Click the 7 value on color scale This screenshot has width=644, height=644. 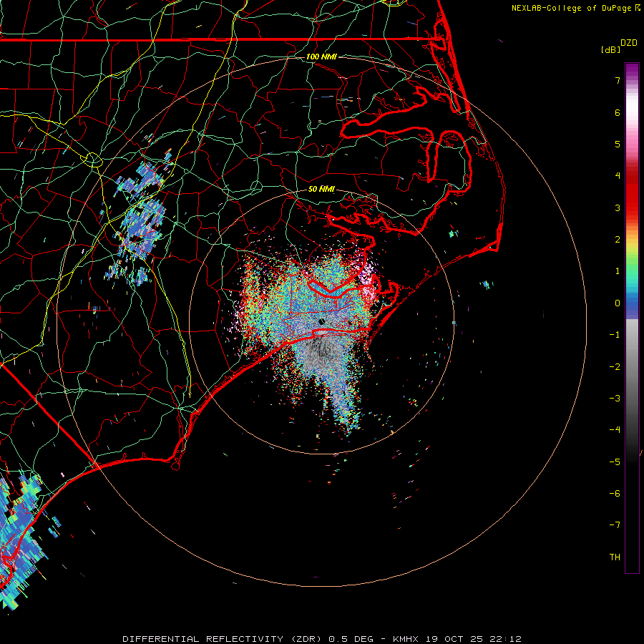618,80
